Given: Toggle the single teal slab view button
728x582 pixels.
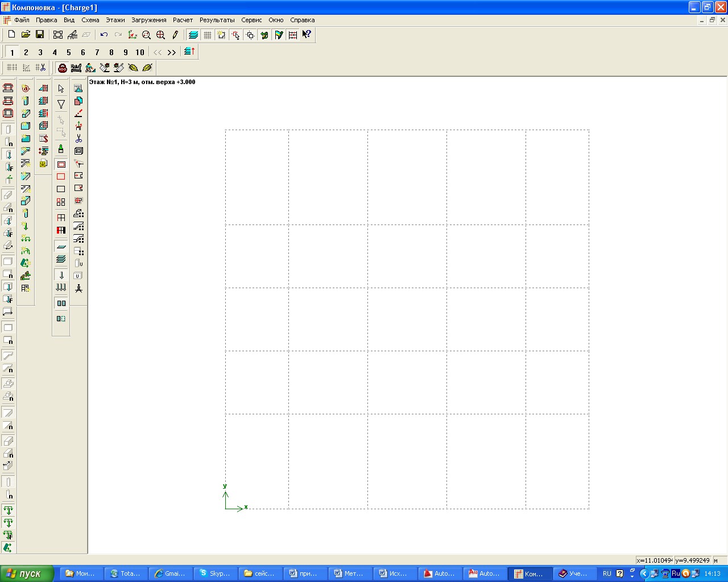Looking at the screenshot, I should (61, 247).
